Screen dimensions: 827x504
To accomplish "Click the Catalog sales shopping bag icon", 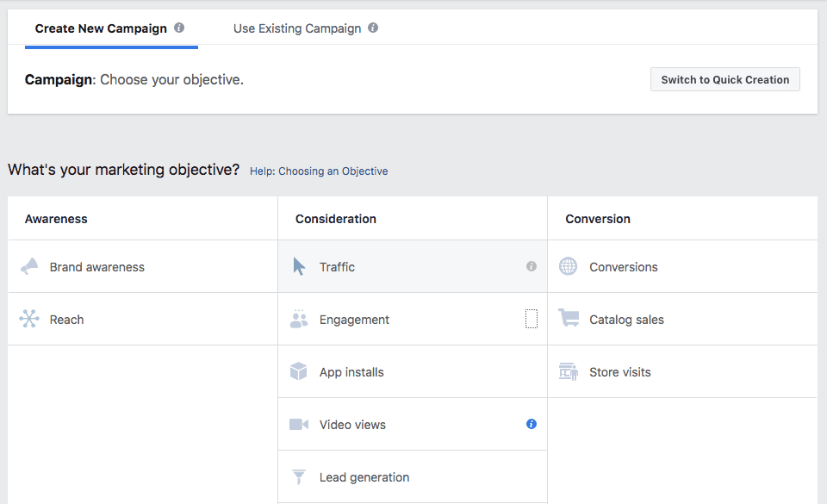I will 568,319.
